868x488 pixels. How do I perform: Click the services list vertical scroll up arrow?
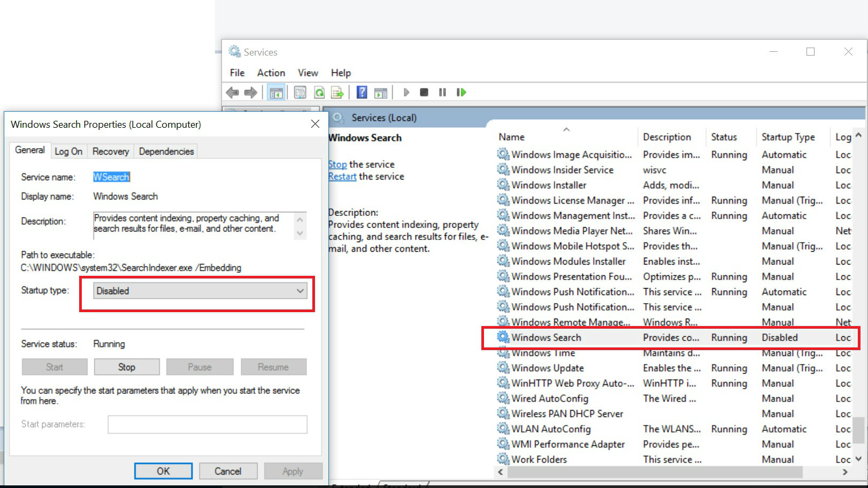pos(858,135)
